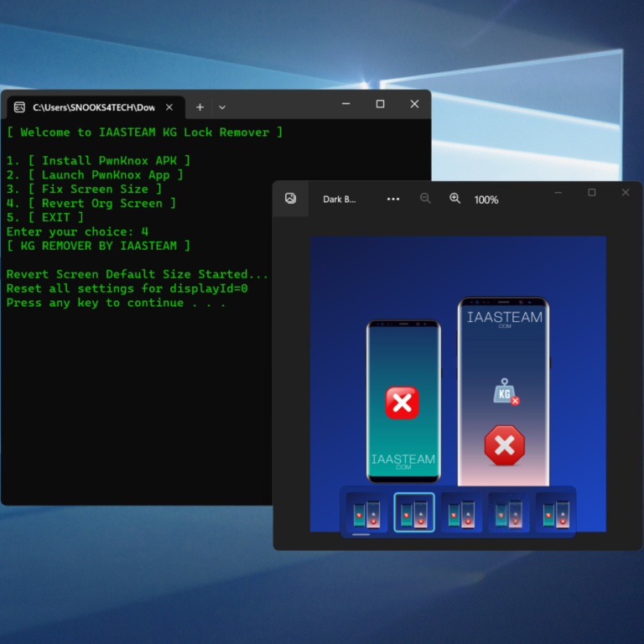This screenshot has height=644, width=644.
Task: Click the red X icon on left phone
Action: (402, 402)
